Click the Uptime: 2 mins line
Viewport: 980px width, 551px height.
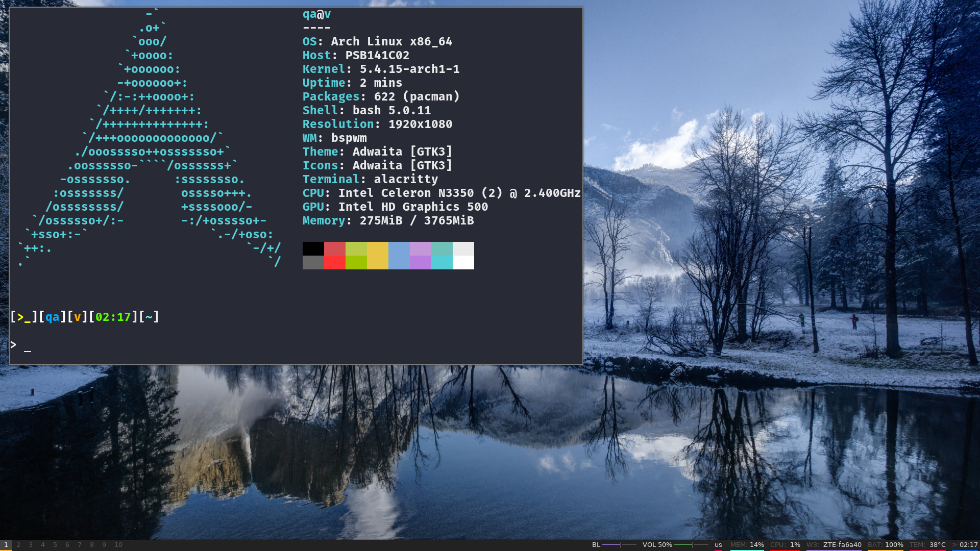point(352,83)
